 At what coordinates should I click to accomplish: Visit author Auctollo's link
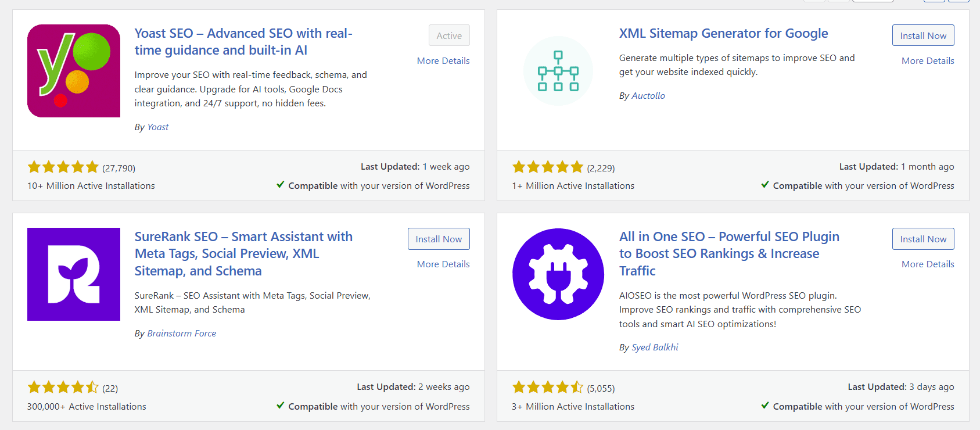648,95
